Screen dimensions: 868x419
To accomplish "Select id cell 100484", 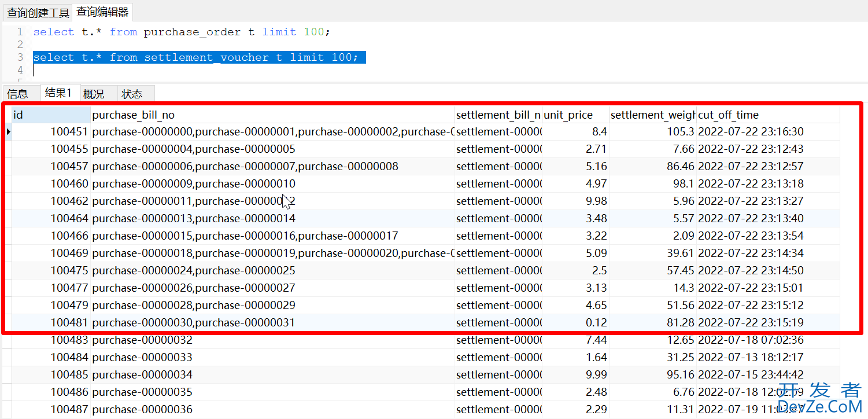I will coord(51,357).
